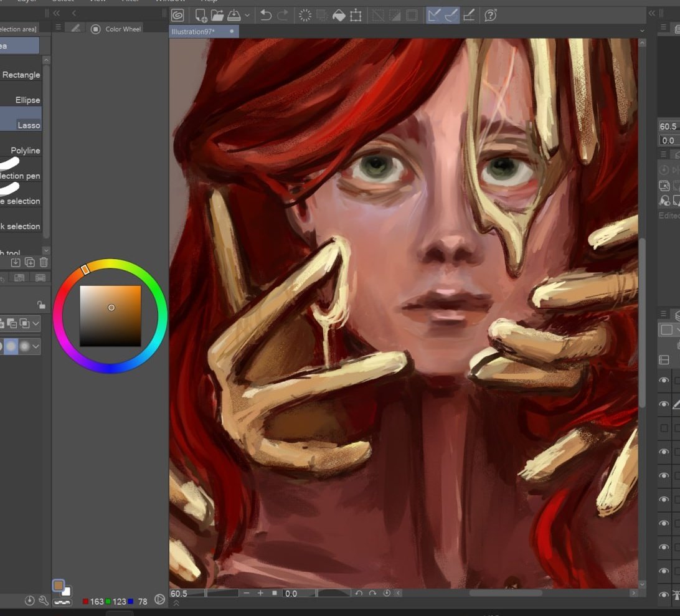Open dropdown arrow next to Save icon
The width and height of the screenshot is (680, 616).
[x=247, y=16]
